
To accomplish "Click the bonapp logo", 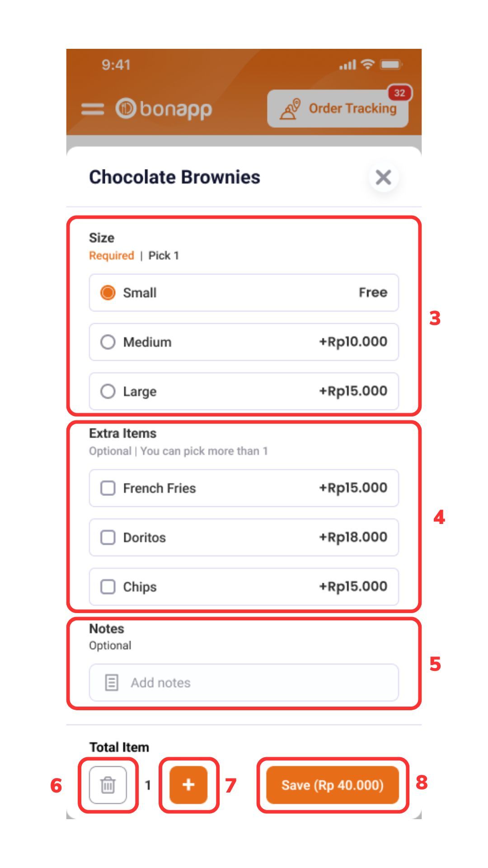I will (164, 109).
